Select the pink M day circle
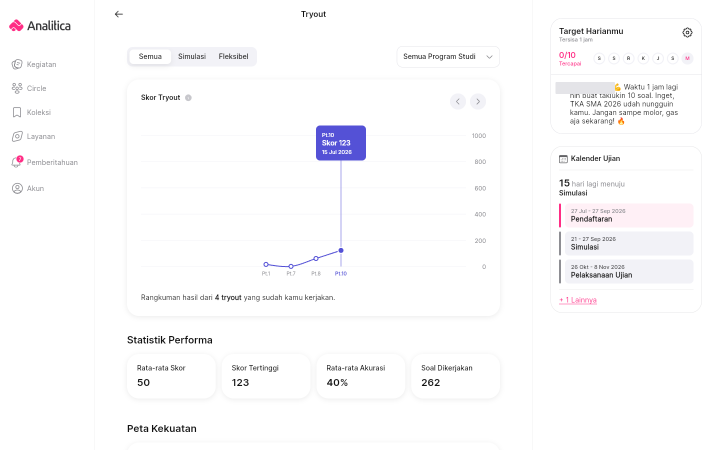The width and height of the screenshot is (720, 450). pos(687,58)
